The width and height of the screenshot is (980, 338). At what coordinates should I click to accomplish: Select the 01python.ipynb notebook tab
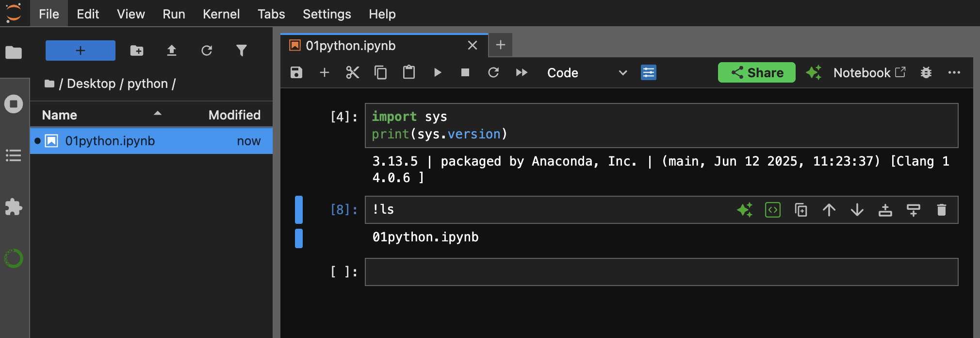click(x=350, y=46)
